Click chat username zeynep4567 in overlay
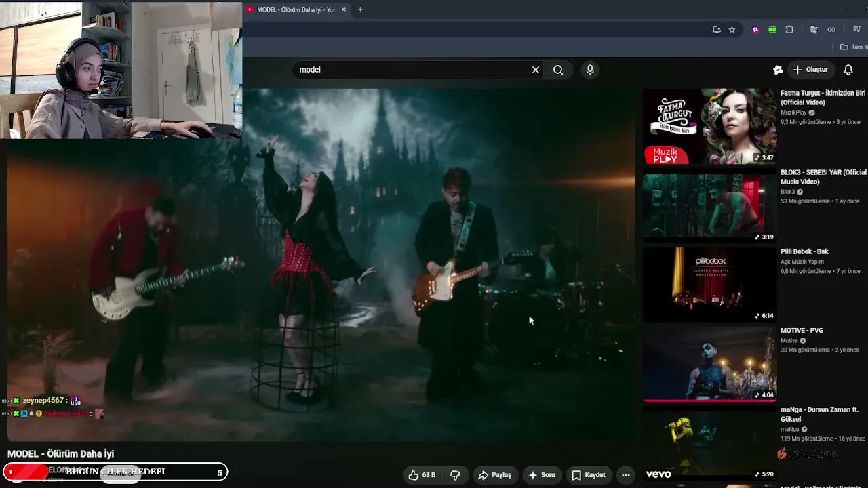868x488 pixels. pos(44,401)
